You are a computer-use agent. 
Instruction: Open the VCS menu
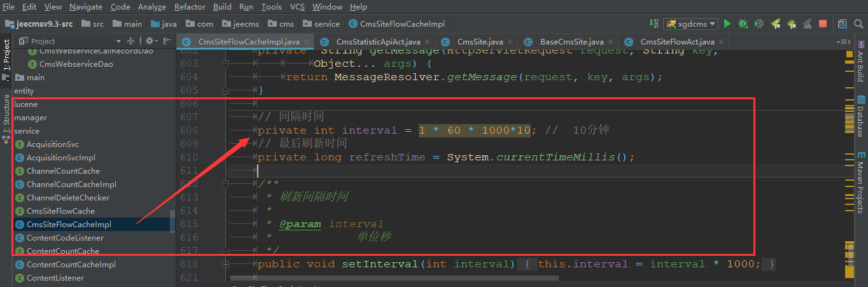(297, 7)
